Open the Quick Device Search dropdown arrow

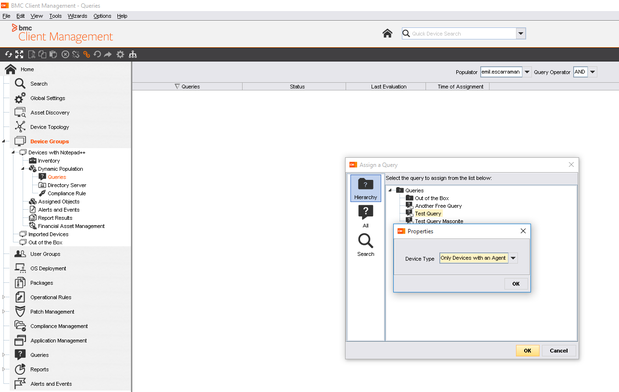521,34
